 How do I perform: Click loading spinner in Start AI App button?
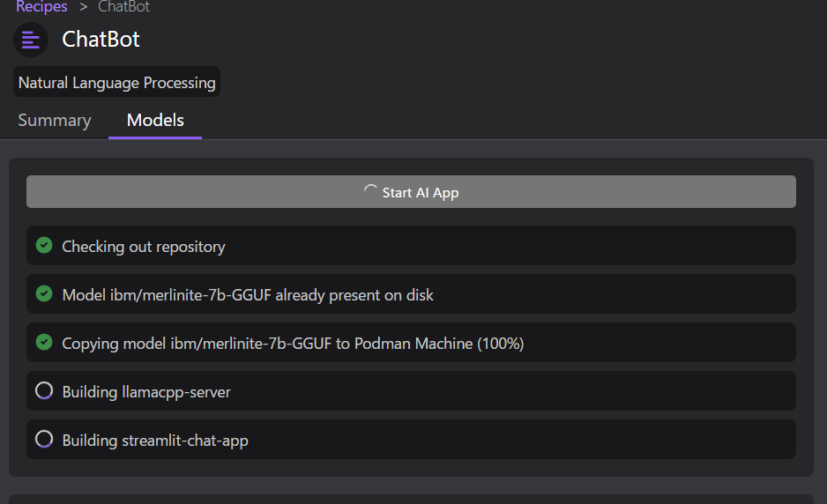point(371,191)
